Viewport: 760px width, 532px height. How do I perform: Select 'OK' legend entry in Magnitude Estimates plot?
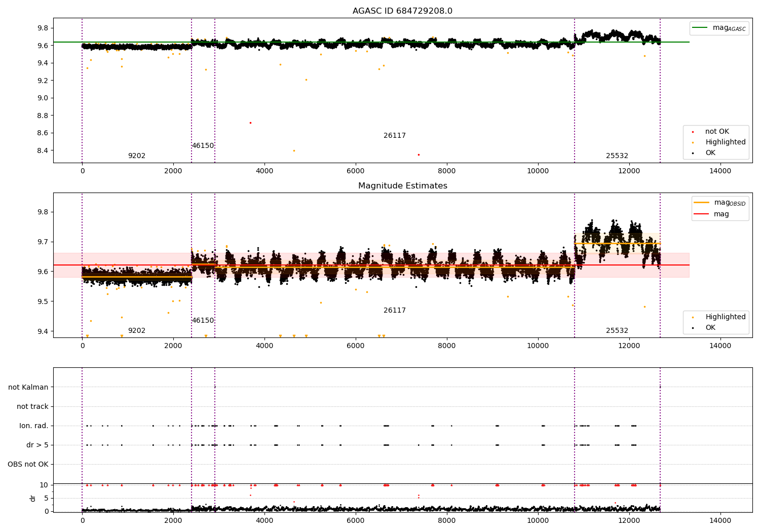[x=710, y=328]
